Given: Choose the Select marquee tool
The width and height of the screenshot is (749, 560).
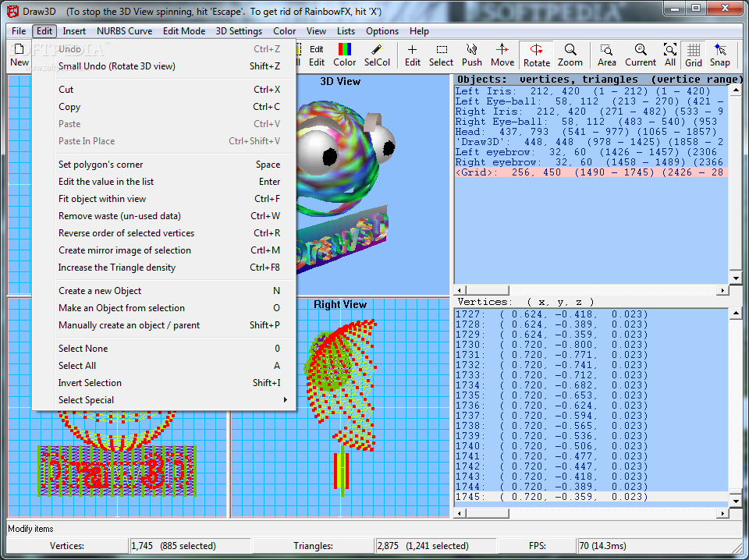Looking at the screenshot, I should pyautogui.click(x=441, y=55).
